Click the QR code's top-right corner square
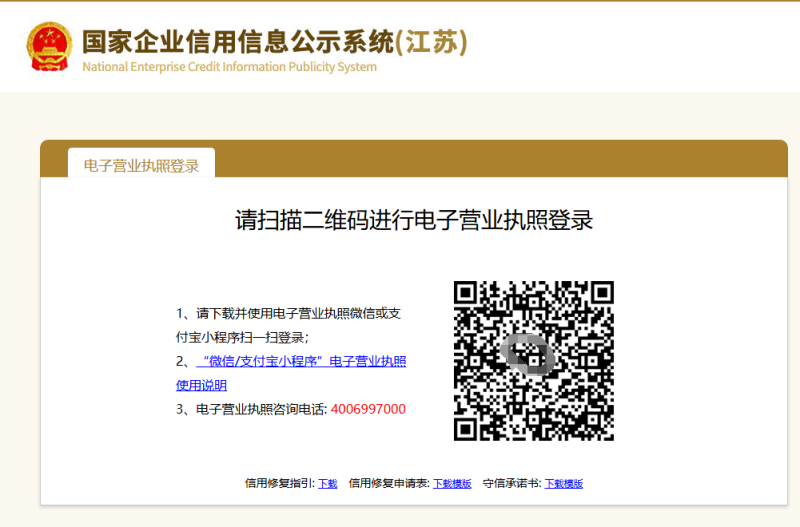 [601, 293]
